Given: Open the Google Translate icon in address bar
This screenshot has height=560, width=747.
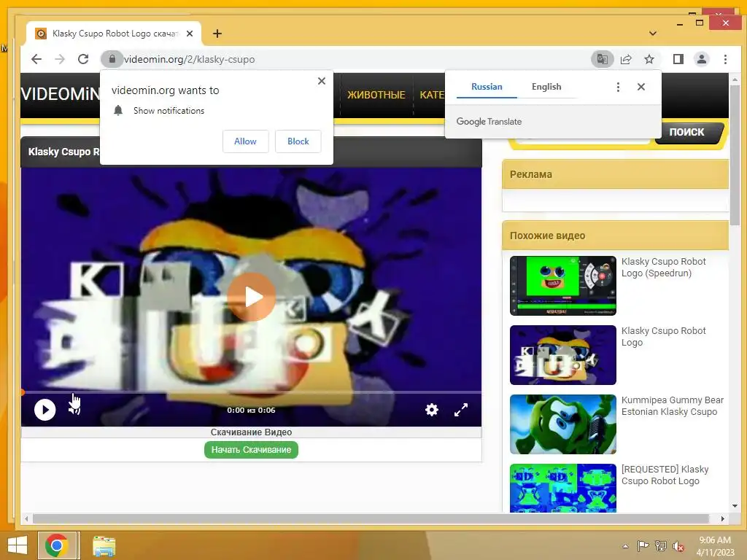Looking at the screenshot, I should point(602,59).
